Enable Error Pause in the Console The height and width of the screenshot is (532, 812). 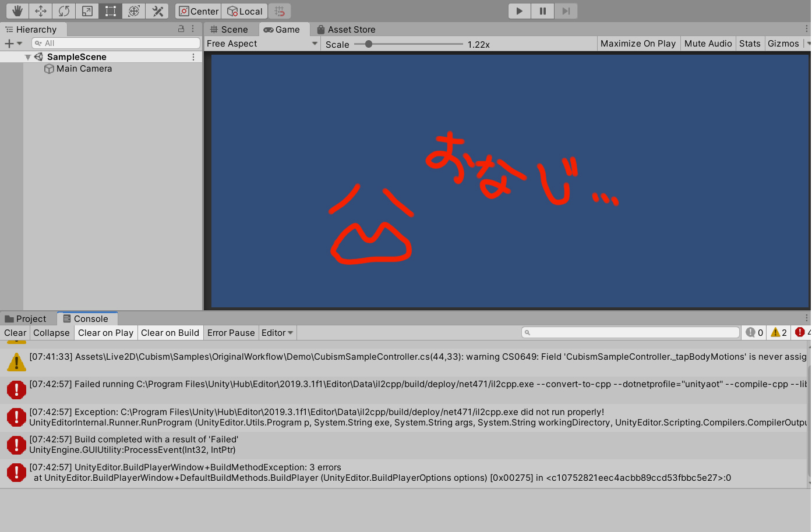click(x=231, y=332)
